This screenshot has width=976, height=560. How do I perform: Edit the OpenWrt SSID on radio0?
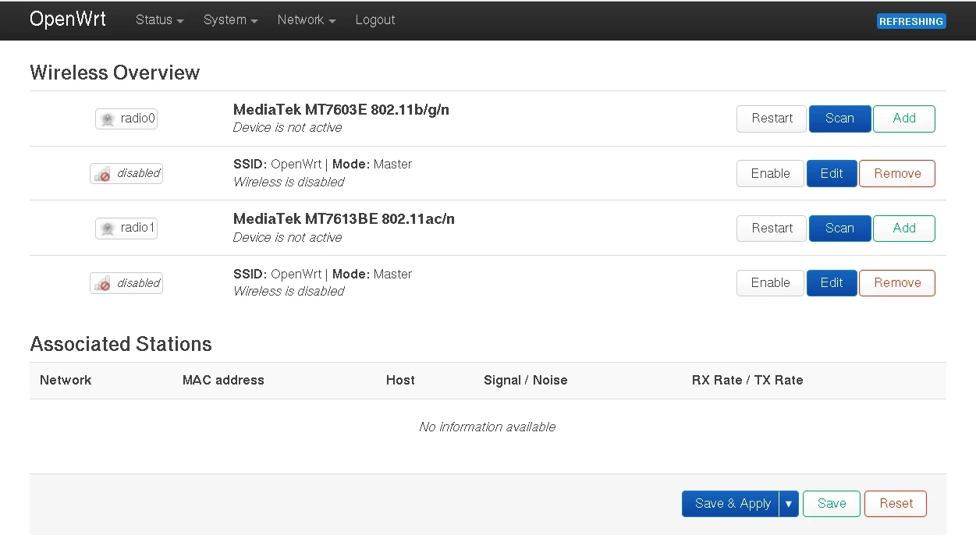tap(831, 174)
